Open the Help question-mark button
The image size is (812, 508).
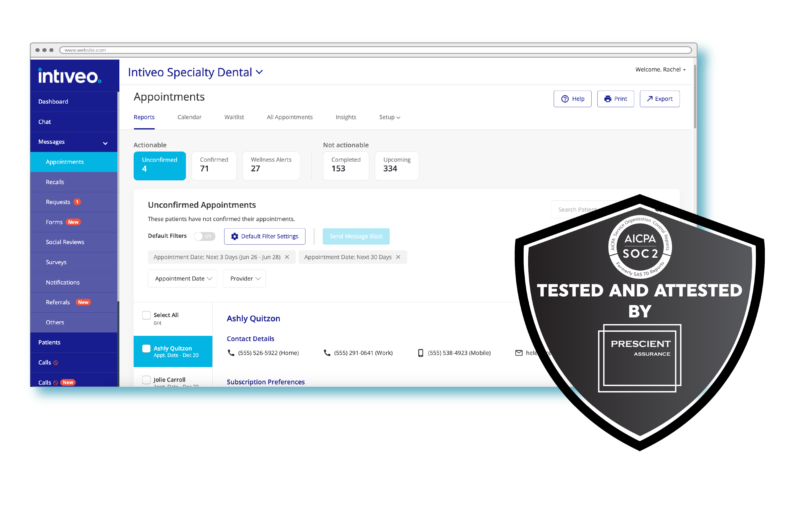pyautogui.click(x=572, y=99)
